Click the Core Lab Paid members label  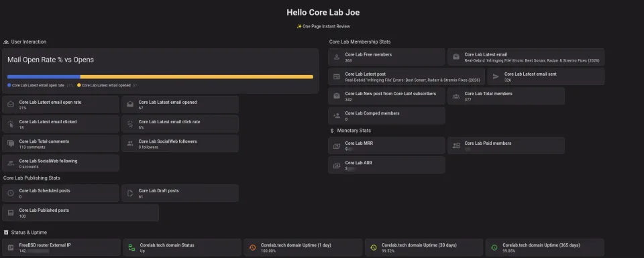tap(488, 143)
